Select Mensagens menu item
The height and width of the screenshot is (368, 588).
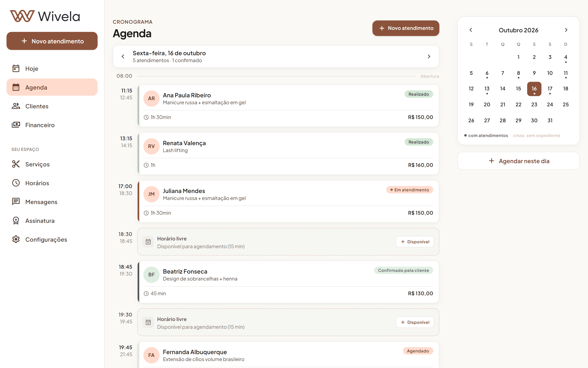tap(52, 202)
